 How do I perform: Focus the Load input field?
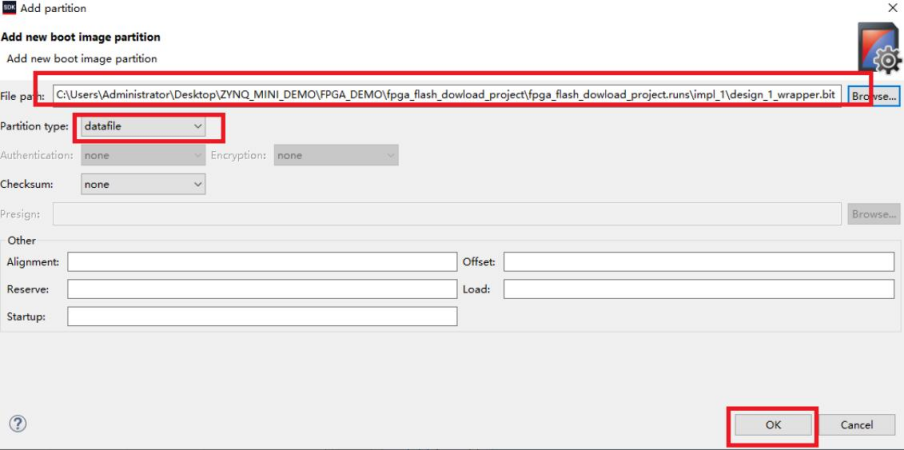coord(698,289)
